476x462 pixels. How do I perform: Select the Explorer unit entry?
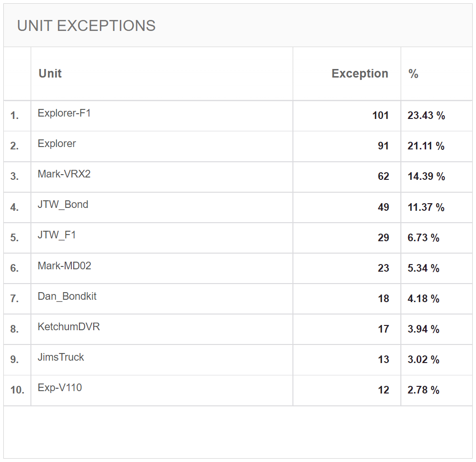pos(57,143)
